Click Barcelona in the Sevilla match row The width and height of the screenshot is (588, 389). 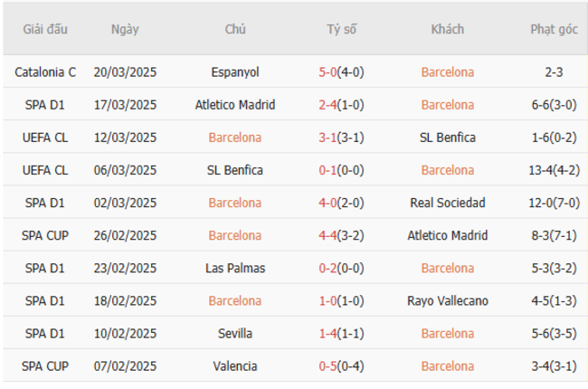click(447, 334)
